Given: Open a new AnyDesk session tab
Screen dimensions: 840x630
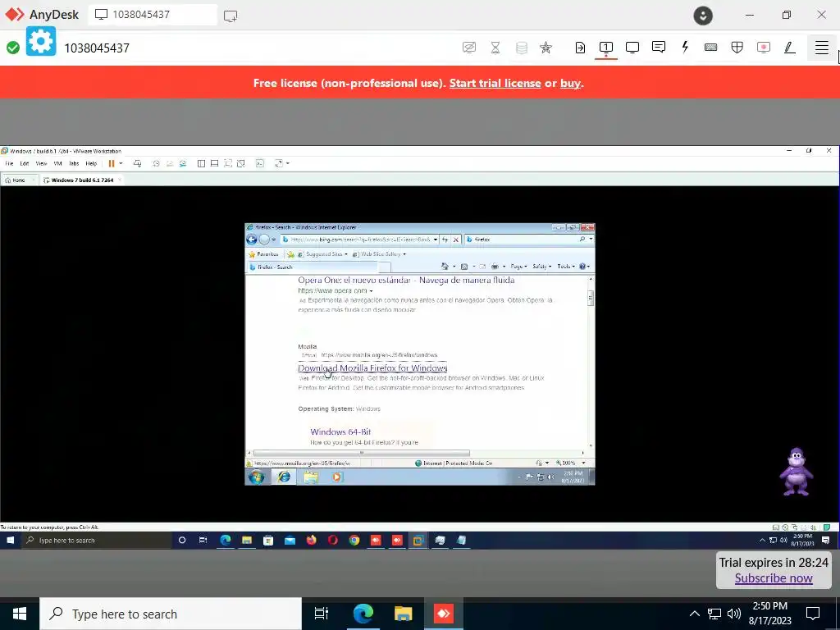Looking at the screenshot, I should click(x=231, y=16).
